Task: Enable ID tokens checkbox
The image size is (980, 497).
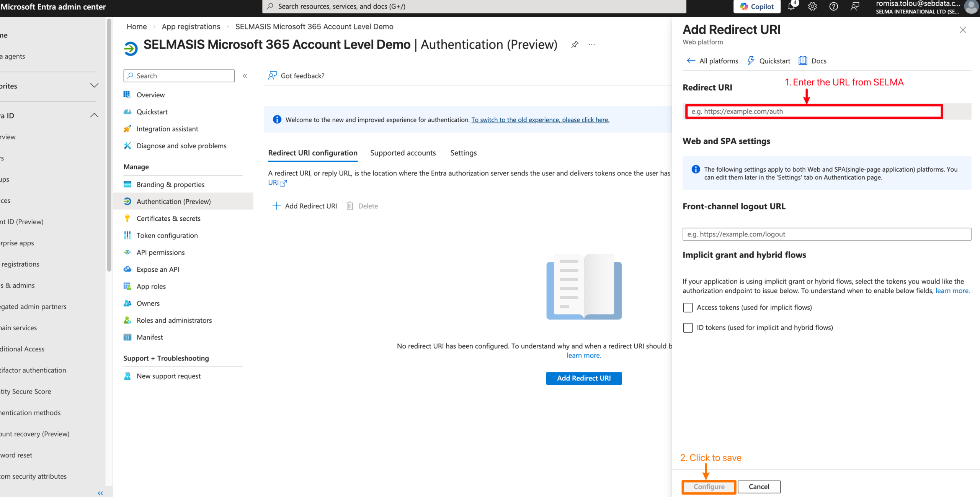Action: click(x=688, y=328)
